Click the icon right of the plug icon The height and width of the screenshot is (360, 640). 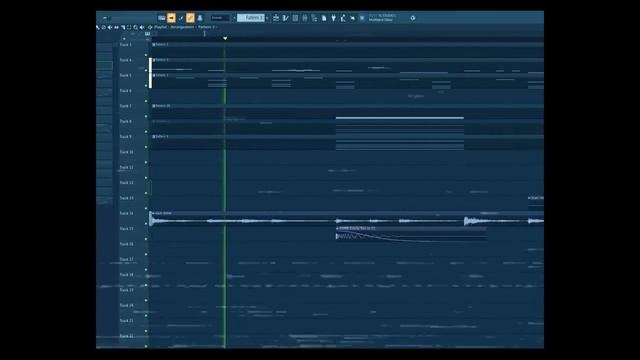click(x=343, y=18)
